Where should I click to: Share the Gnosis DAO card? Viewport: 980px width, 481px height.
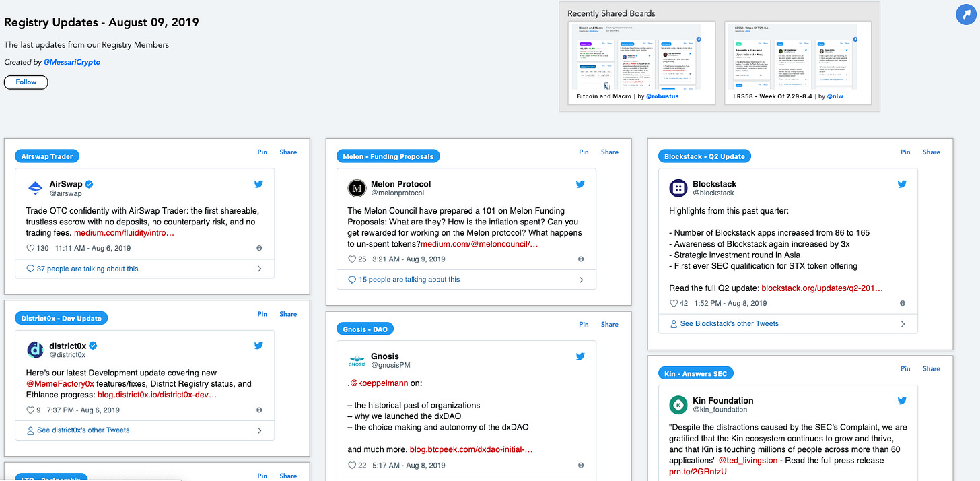610,325
